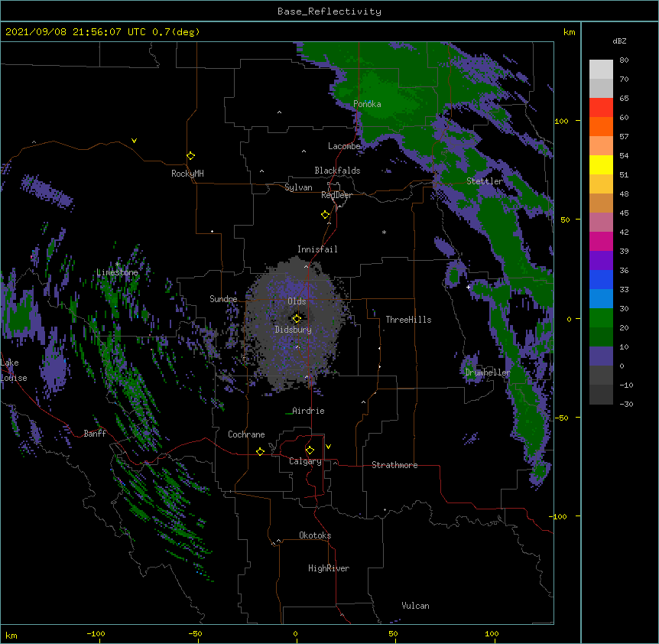The height and width of the screenshot is (644, 659).
Task: Click the radar site diamond between Olds and Didsbury
Action: 297,318
